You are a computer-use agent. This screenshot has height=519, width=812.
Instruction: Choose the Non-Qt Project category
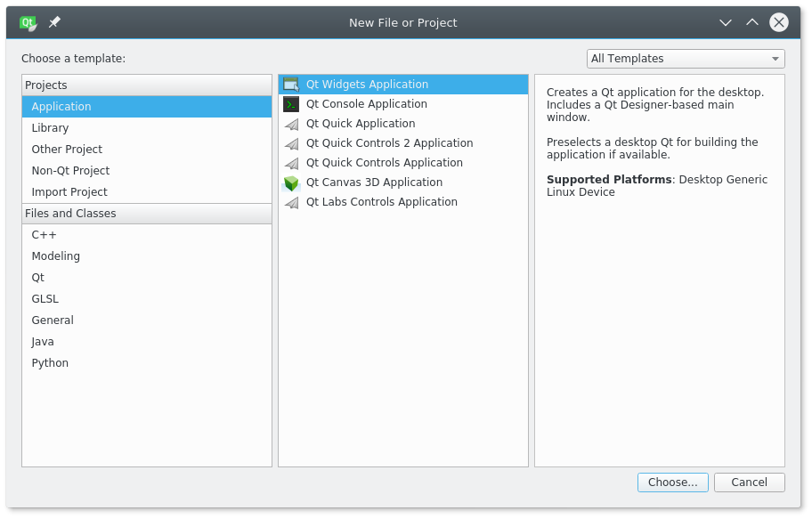coord(70,171)
